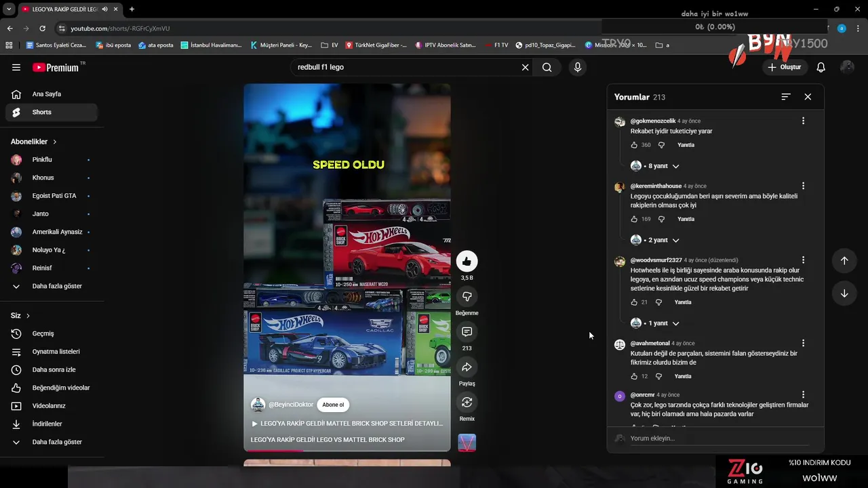
Task: Like the @avahmetonal comment with 12 likes
Action: pos(634,376)
